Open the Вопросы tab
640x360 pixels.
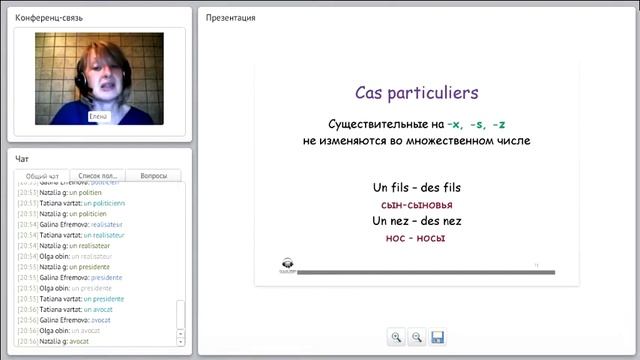pyautogui.click(x=153, y=176)
